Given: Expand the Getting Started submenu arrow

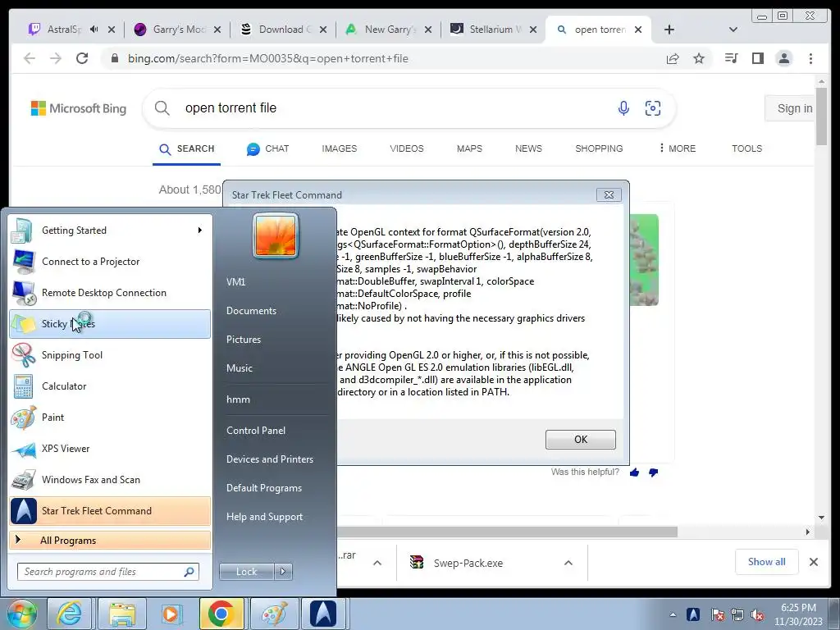Looking at the screenshot, I should (x=200, y=231).
